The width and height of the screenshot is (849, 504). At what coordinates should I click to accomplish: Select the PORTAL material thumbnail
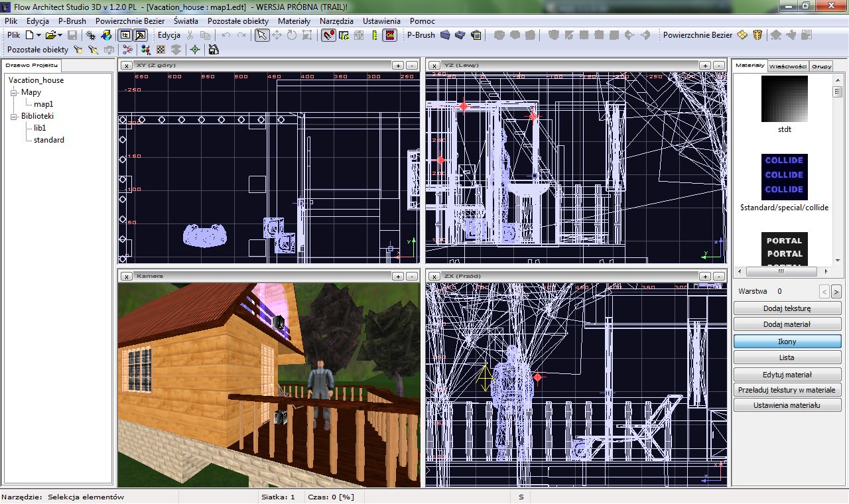click(785, 249)
